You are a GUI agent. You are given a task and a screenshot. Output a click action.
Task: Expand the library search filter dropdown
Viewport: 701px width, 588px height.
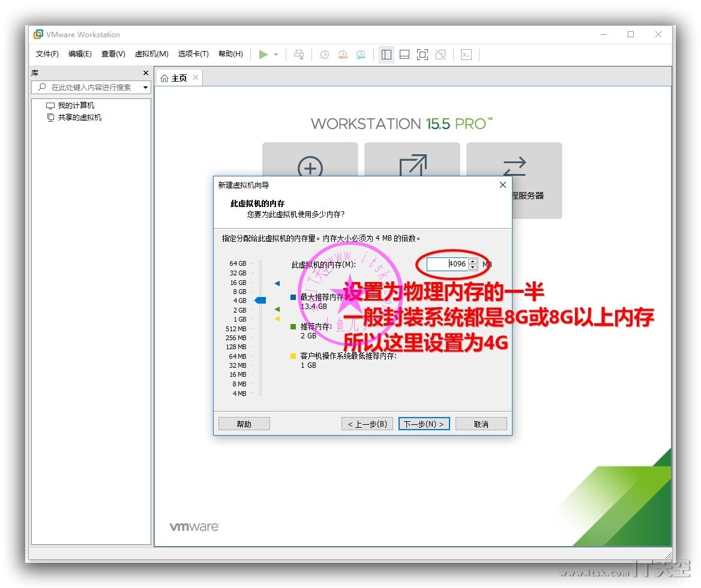coord(145,88)
